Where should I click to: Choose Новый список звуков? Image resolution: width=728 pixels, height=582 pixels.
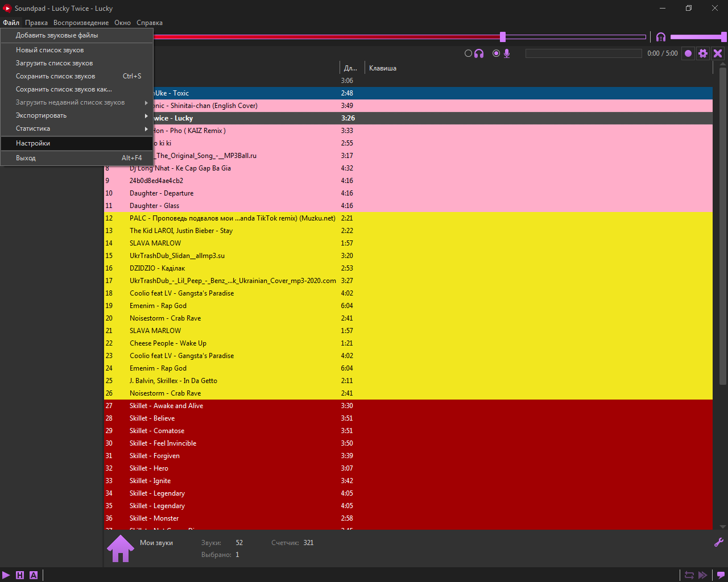pyautogui.click(x=77, y=50)
